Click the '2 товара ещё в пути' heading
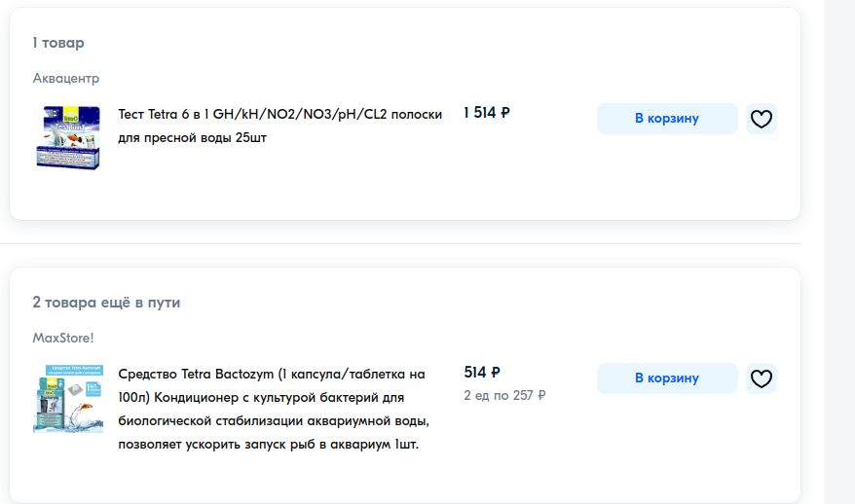 click(106, 303)
